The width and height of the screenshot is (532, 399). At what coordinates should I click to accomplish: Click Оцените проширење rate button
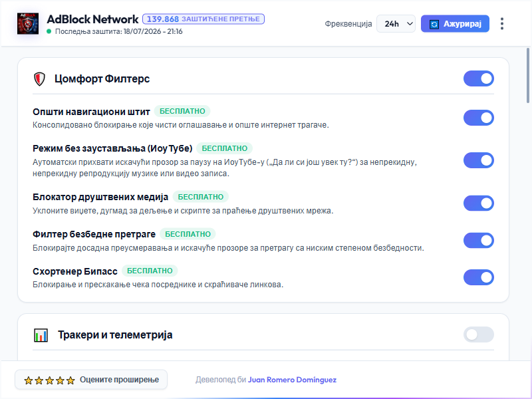tap(91, 380)
